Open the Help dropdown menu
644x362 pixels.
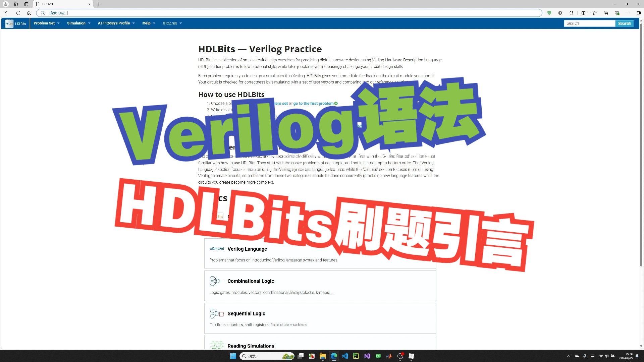click(x=148, y=23)
